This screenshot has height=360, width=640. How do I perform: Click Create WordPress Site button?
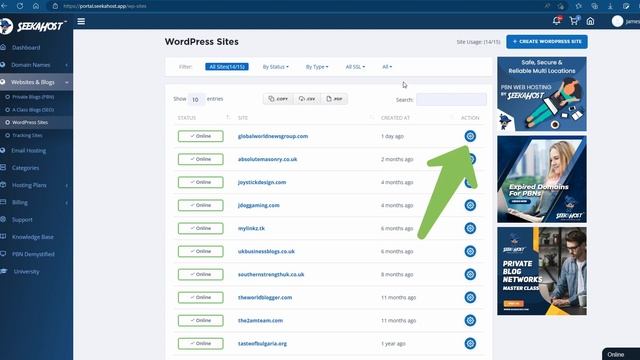pos(547,42)
